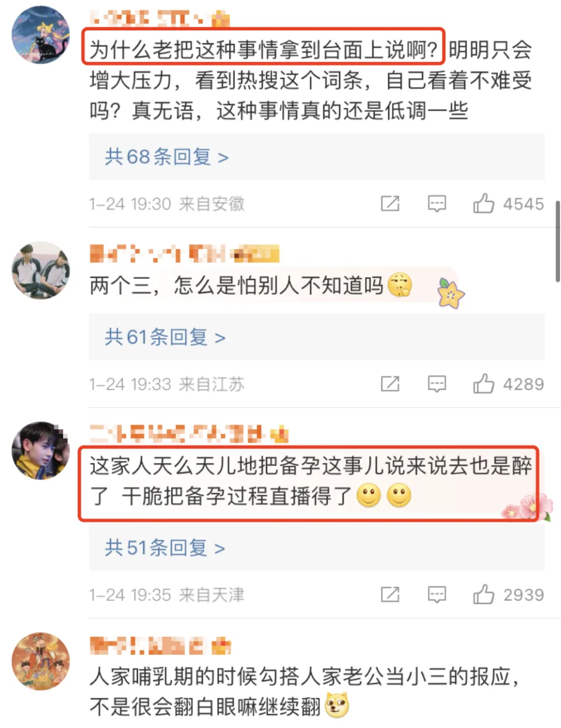The image size is (561, 728).
Task: Open the blurred username above the 这家人 comment
Action: coord(189,434)
